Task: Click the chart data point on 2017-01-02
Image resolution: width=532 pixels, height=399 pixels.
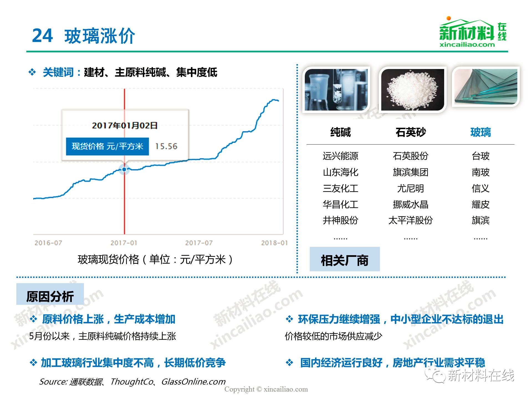Action: click(124, 169)
